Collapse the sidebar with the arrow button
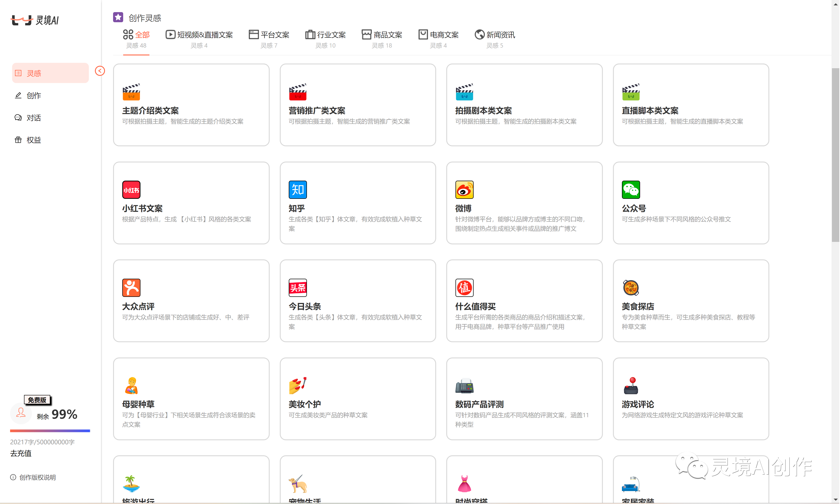The height and width of the screenshot is (504, 840). coord(100,71)
